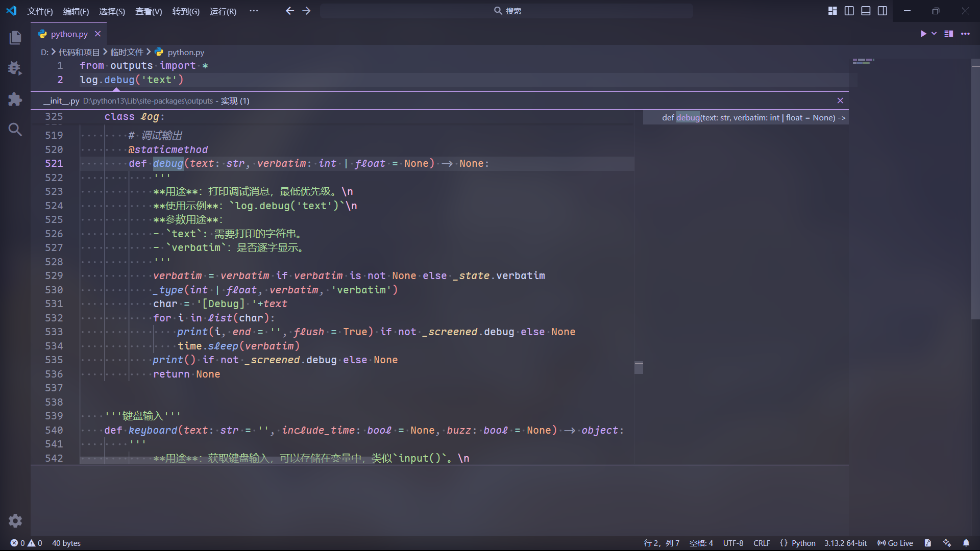980x551 pixels.
Task: Click the top search command center box
Action: (x=506, y=11)
